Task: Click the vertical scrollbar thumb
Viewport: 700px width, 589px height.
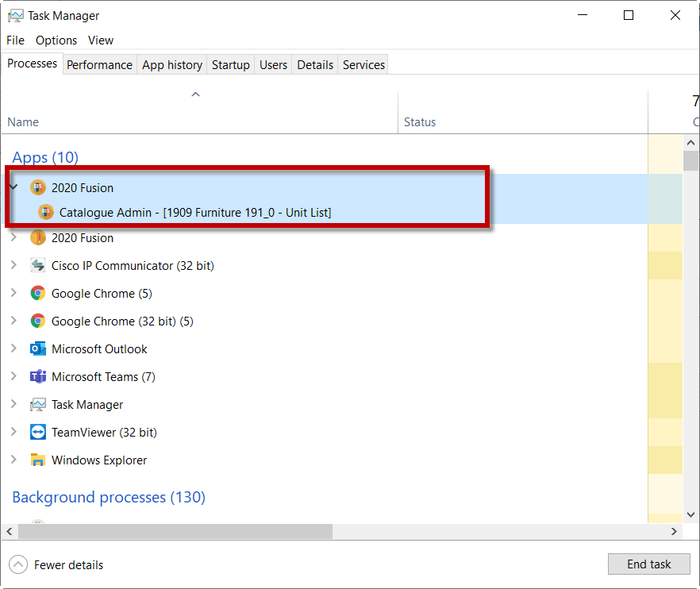Action: 690,161
